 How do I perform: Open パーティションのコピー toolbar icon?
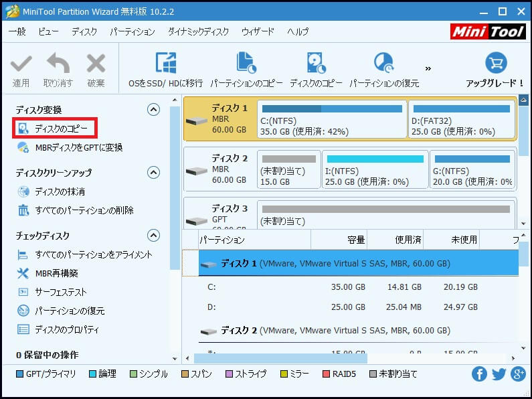coord(246,63)
